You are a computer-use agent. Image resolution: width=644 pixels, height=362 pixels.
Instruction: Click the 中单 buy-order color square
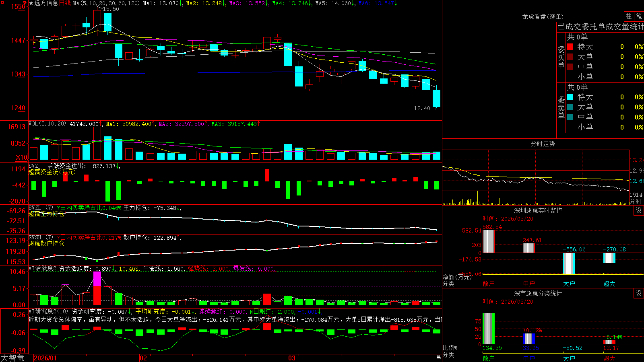(x=570, y=66)
